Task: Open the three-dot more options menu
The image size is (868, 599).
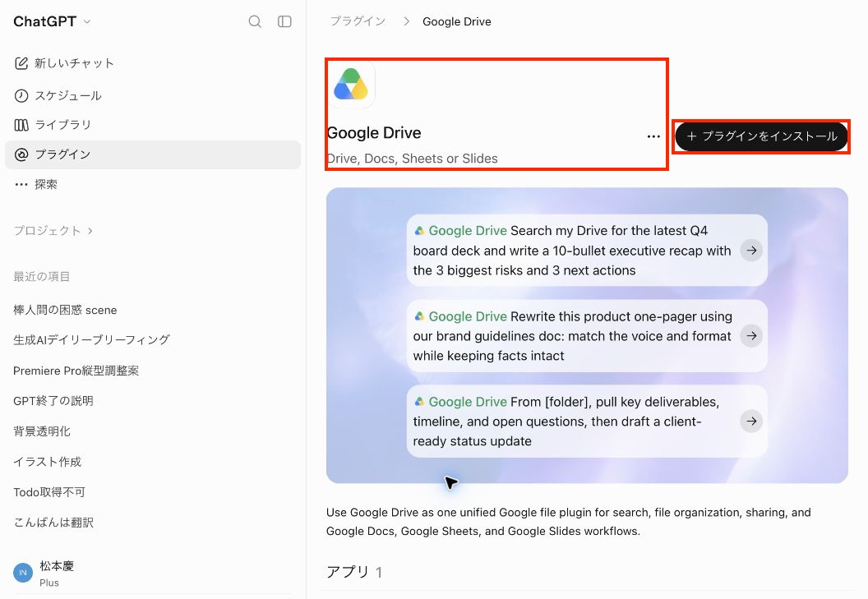Action: 653,136
